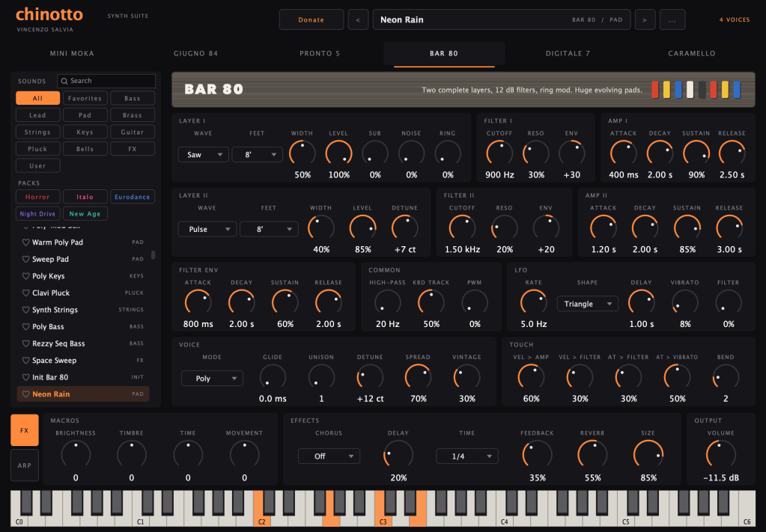Filter sounds by Bass category

133,98
